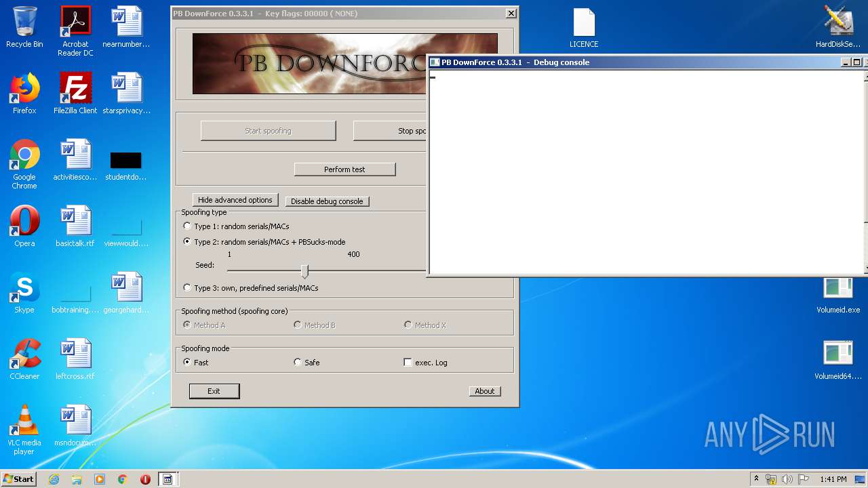868x488 pixels.
Task: Launch CCleaner from the desktop
Action: click(x=24, y=359)
